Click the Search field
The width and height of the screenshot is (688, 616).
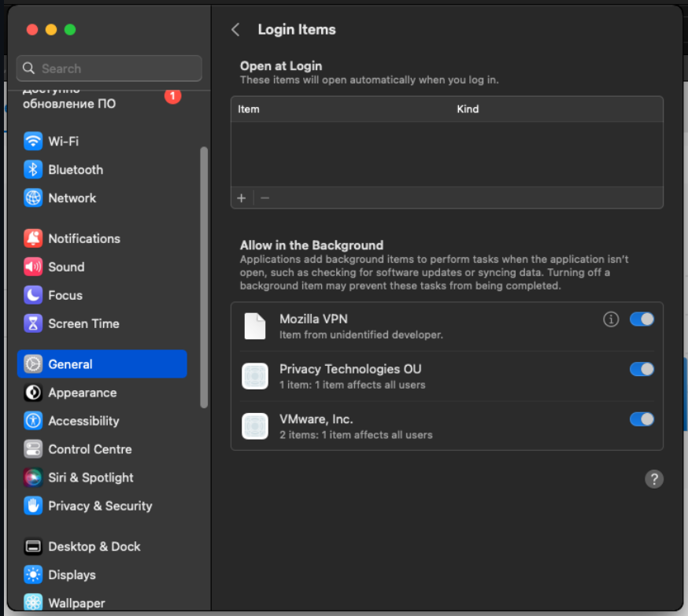[x=110, y=68]
